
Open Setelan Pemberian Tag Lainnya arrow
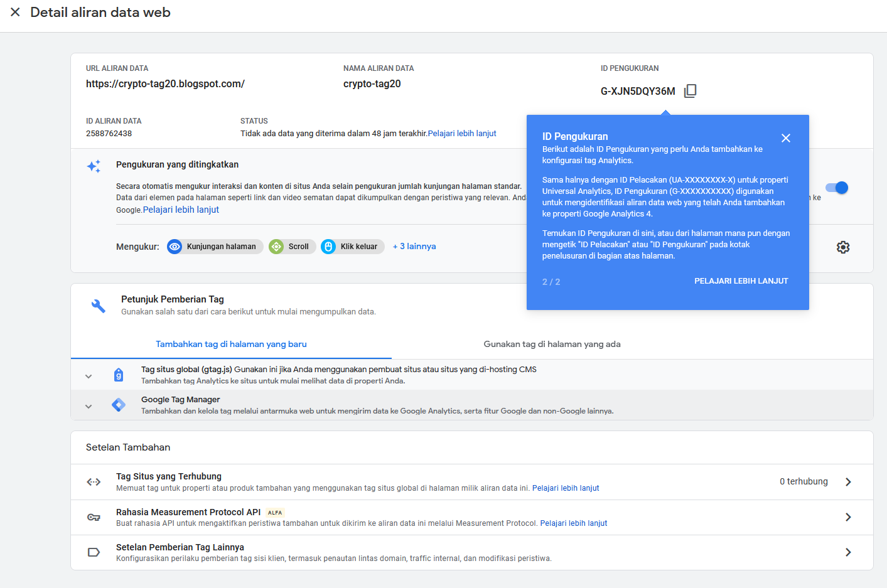tap(848, 552)
